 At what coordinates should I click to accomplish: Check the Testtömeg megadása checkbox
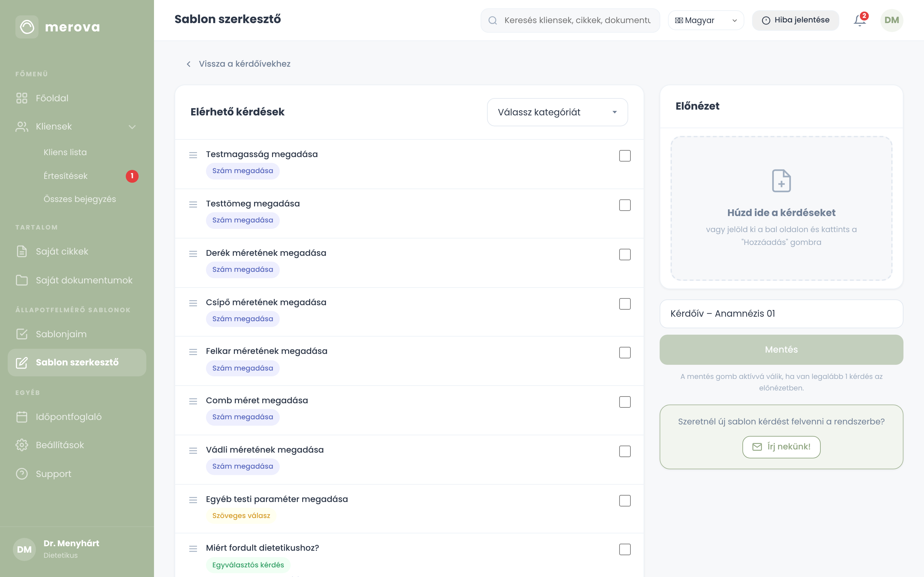click(625, 205)
